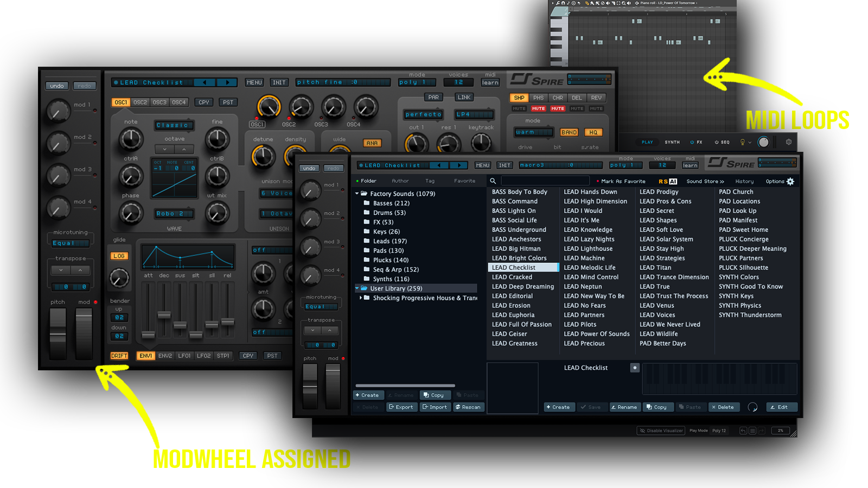
Task: Click the circular loading icon next to Edit
Action: [x=752, y=407]
